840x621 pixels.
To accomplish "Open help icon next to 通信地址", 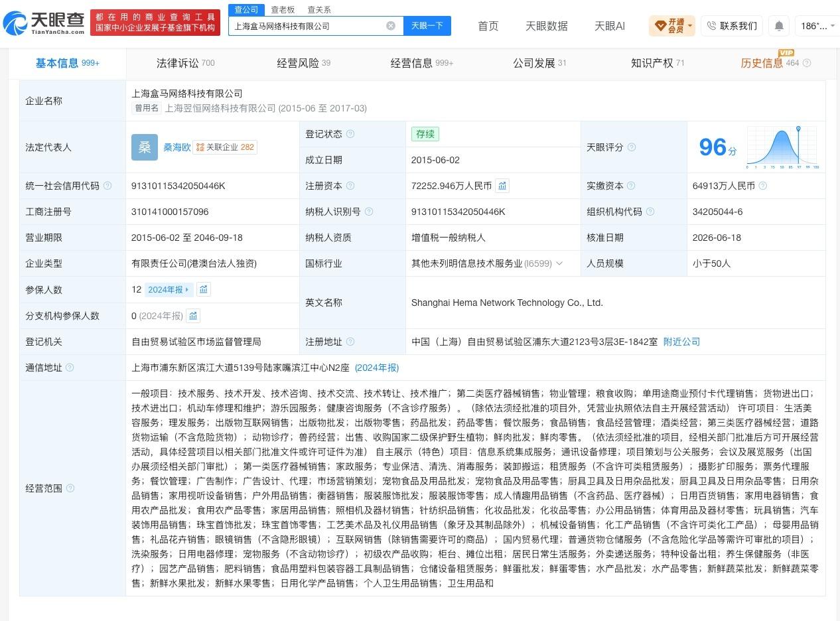I will pyautogui.click(x=70, y=368).
